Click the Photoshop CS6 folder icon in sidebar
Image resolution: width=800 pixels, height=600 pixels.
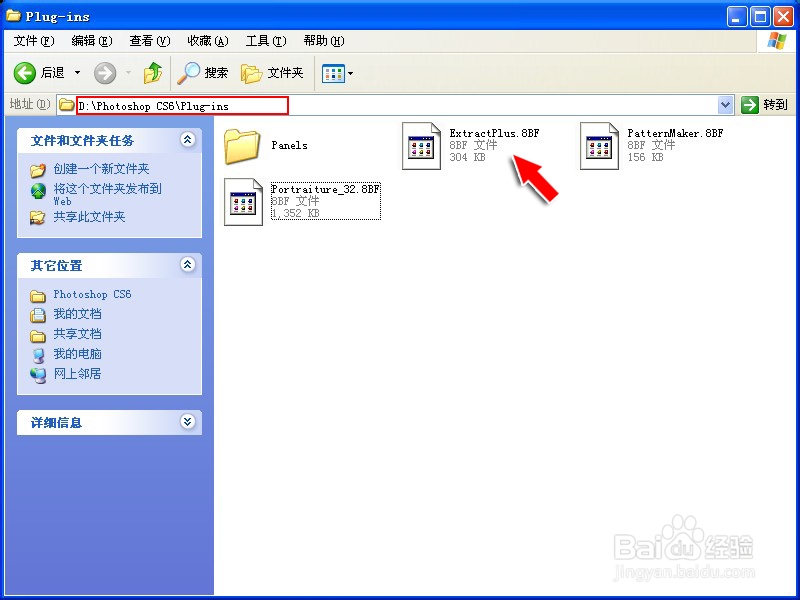tap(38, 296)
